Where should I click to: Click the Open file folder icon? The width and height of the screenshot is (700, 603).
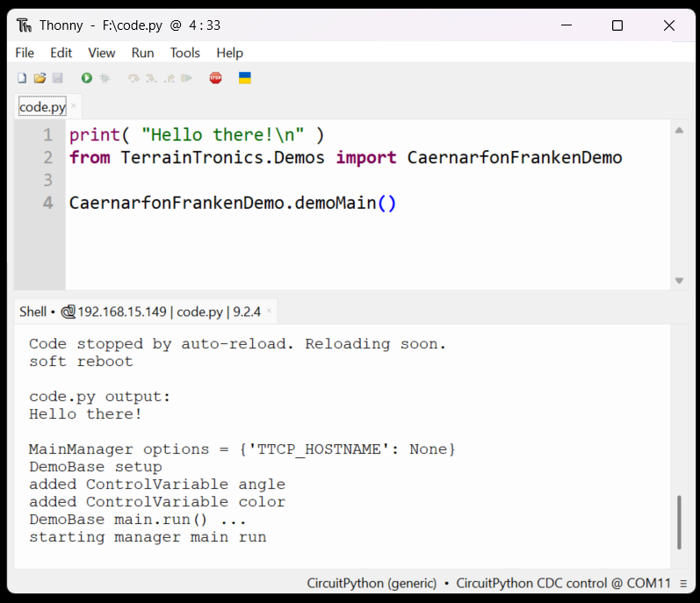point(40,78)
